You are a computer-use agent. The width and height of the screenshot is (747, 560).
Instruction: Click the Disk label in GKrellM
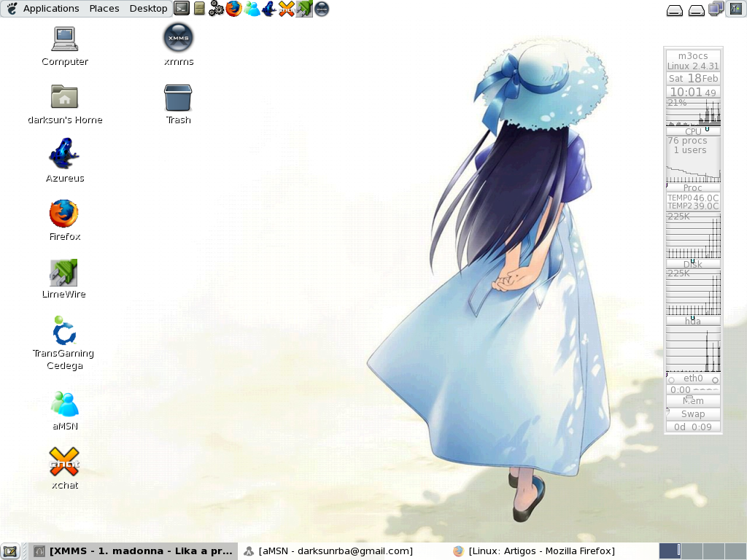click(693, 264)
